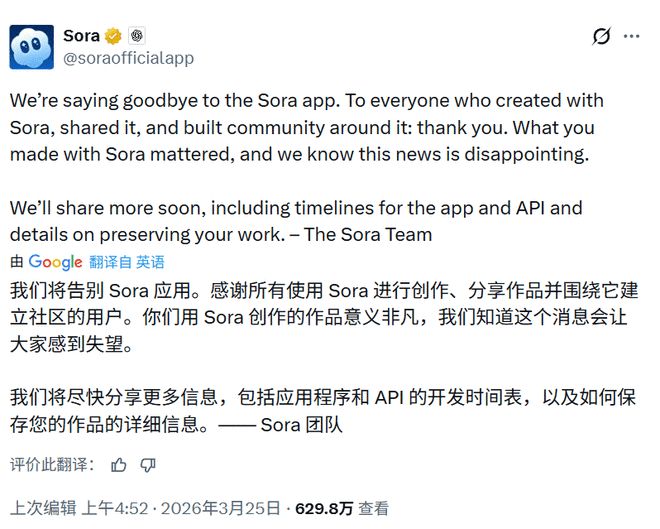
Task: Click the "评价此翻译" label
Action: (x=52, y=465)
